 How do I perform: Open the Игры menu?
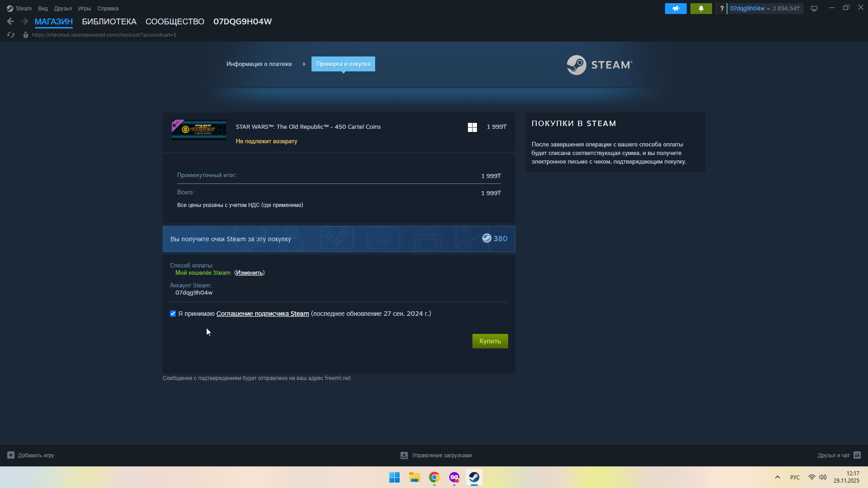(84, 9)
